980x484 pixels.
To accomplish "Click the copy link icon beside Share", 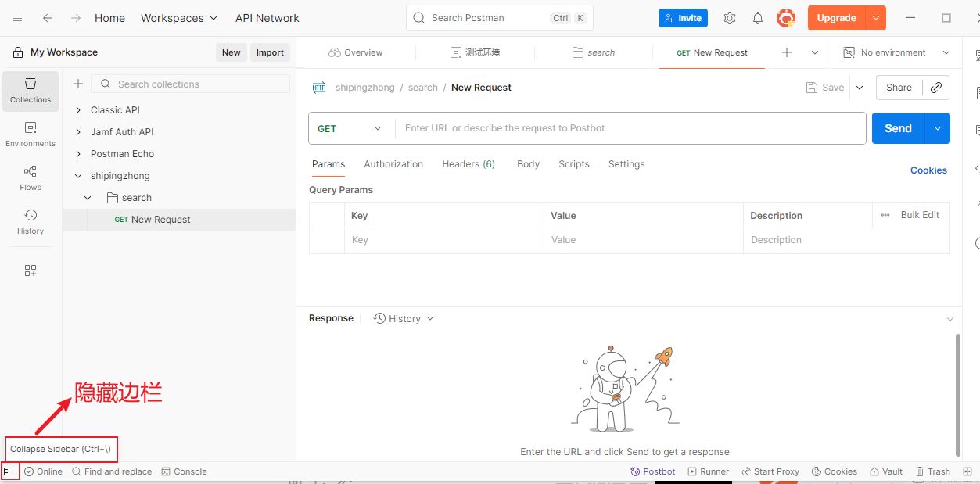I will point(935,88).
